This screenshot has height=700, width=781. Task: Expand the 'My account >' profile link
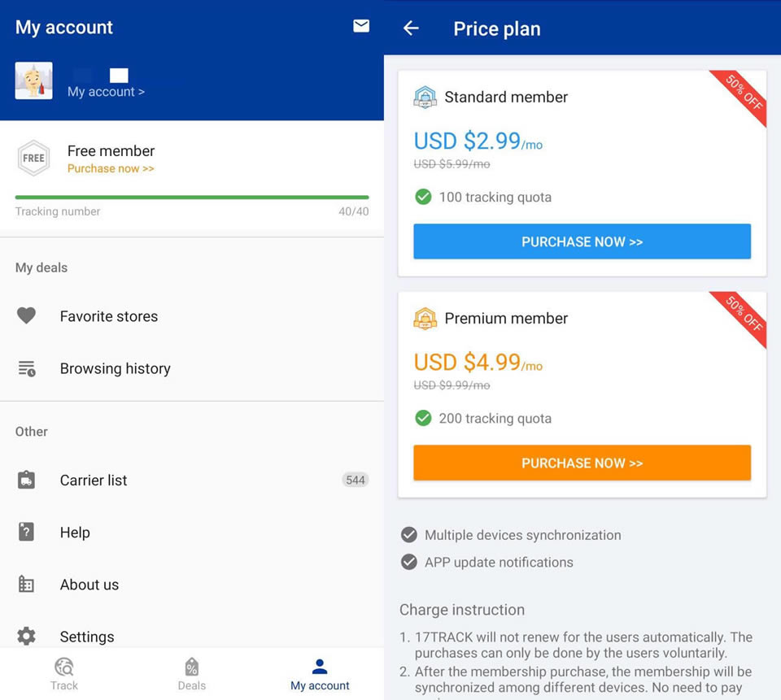coord(106,92)
